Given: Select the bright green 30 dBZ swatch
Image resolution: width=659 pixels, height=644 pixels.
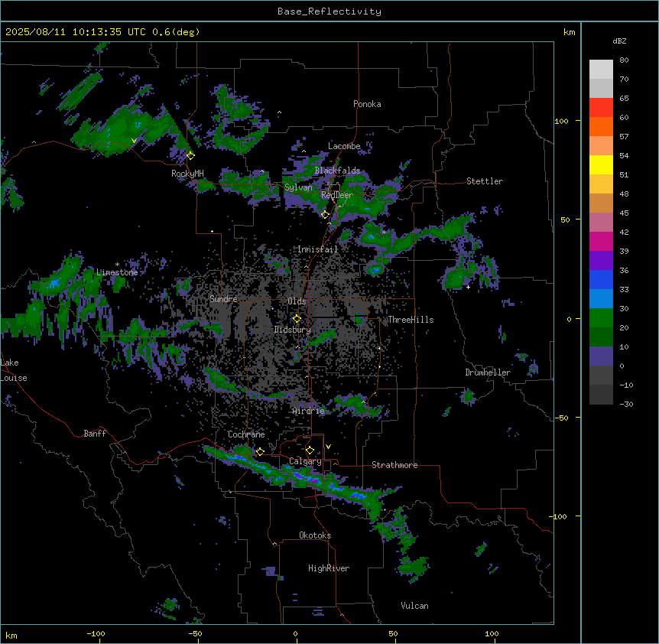Looking at the screenshot, I should click(601, 318).
